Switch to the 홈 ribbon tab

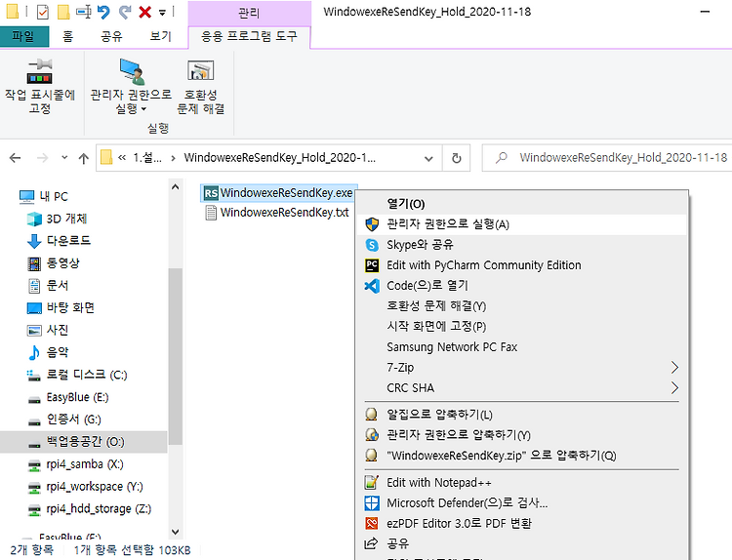67,36
